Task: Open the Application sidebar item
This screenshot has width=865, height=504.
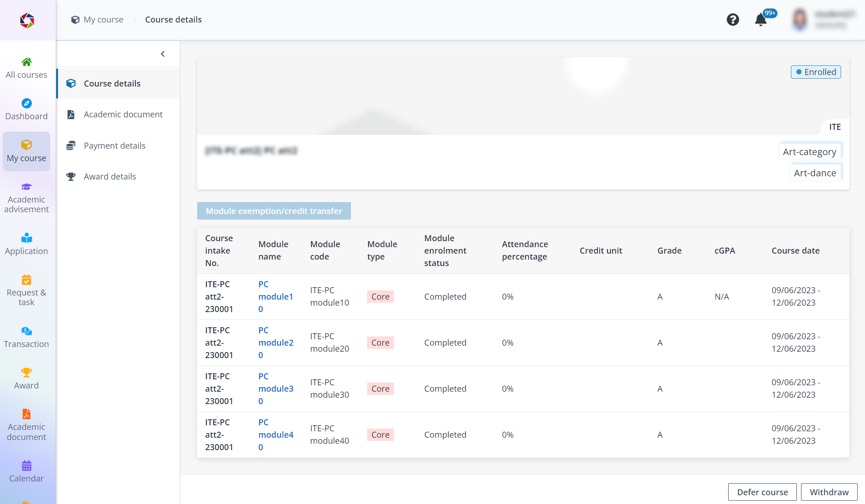Action: pyautogui.click(x=26, y=244)
